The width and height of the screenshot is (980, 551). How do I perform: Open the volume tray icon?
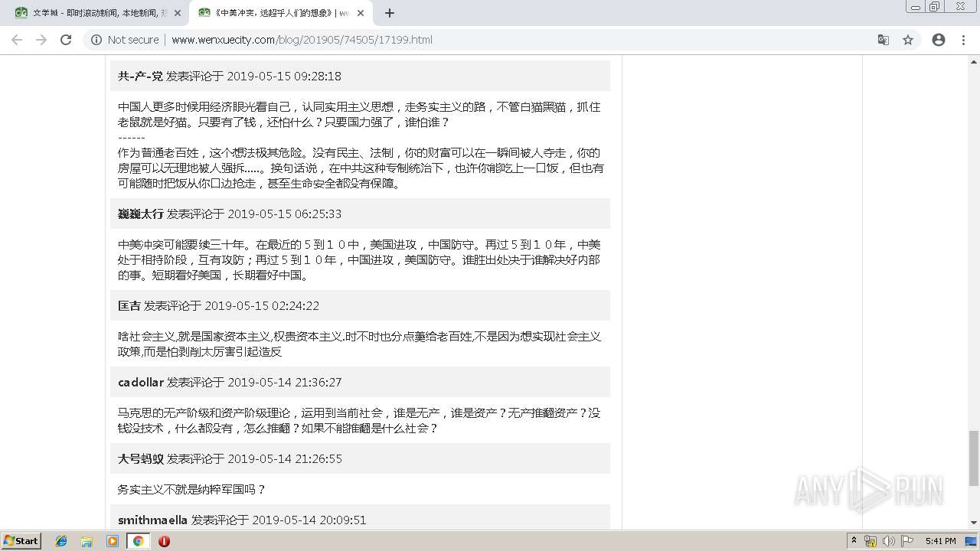pos(888,541)
